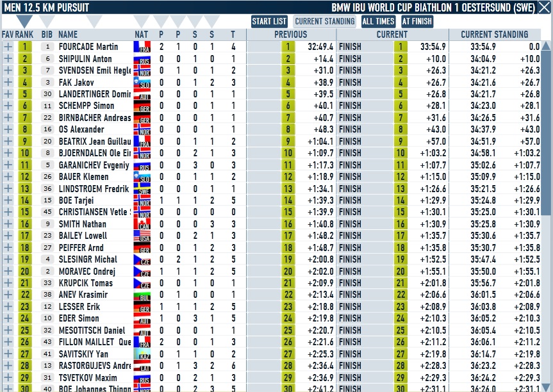
Task: Click Norway flag for SVENDSEN
Action: tap(142, 70)
